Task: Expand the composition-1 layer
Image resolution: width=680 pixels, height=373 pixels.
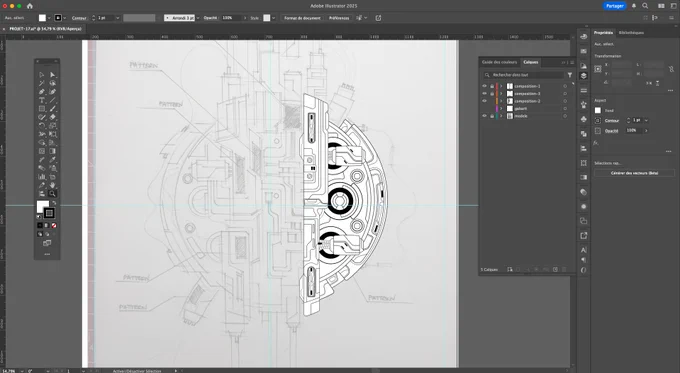Action: [x=501, y=86]
